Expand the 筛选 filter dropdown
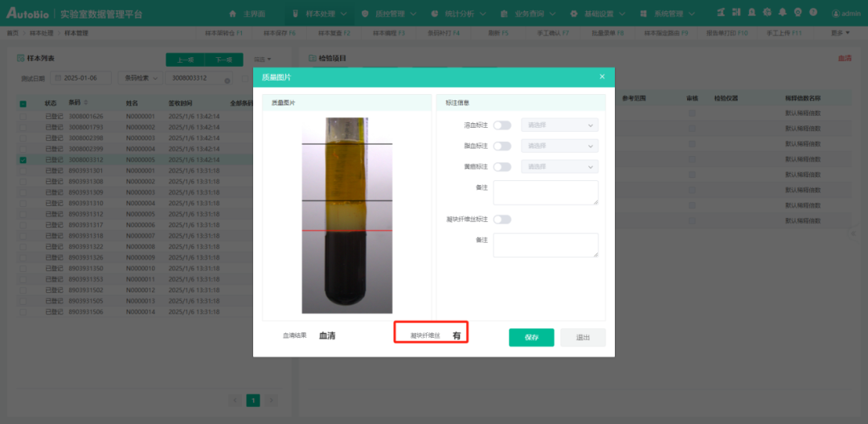 coord(262,60)
